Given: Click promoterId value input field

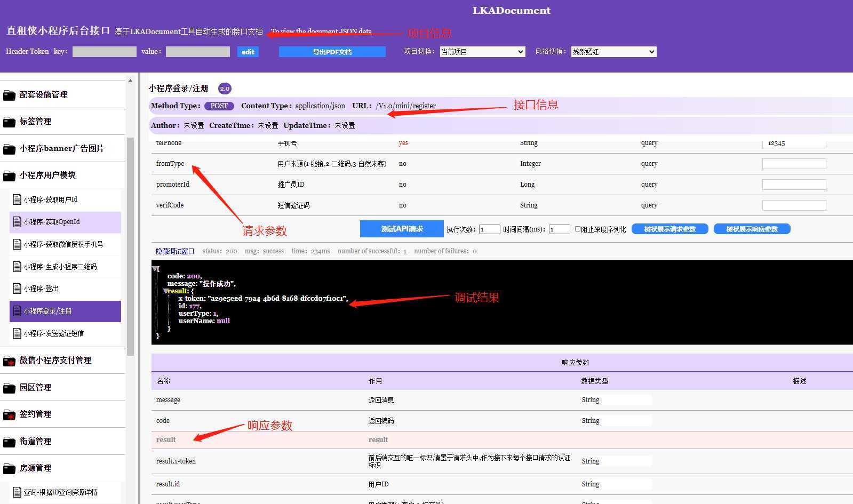Looking at the screenshot, I should point(794,185).
